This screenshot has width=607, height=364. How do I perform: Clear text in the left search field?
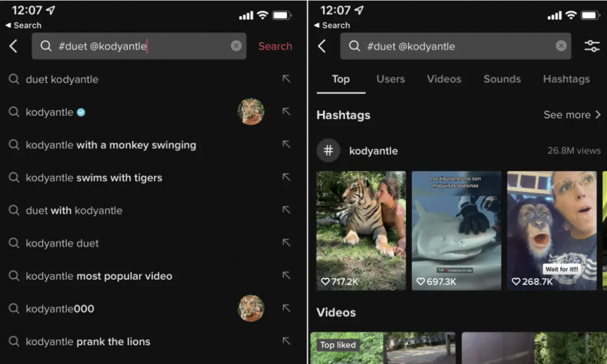pos(236,46)
